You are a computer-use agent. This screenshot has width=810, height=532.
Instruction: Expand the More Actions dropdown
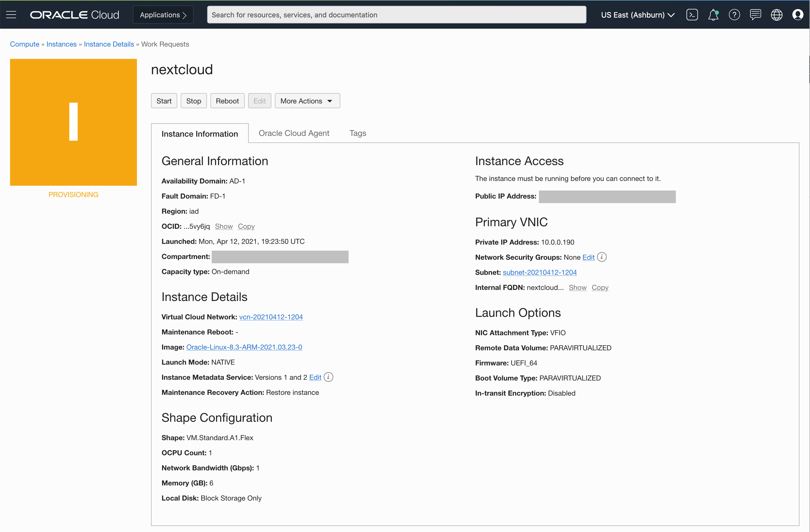pyautogui.click(x=307, y=101)
